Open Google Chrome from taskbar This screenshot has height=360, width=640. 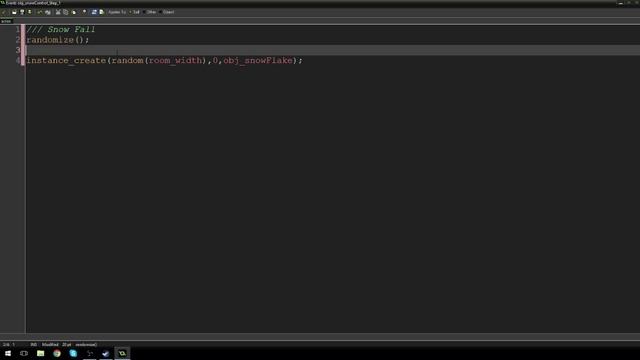pyautogui.click(x=57, y=353)
